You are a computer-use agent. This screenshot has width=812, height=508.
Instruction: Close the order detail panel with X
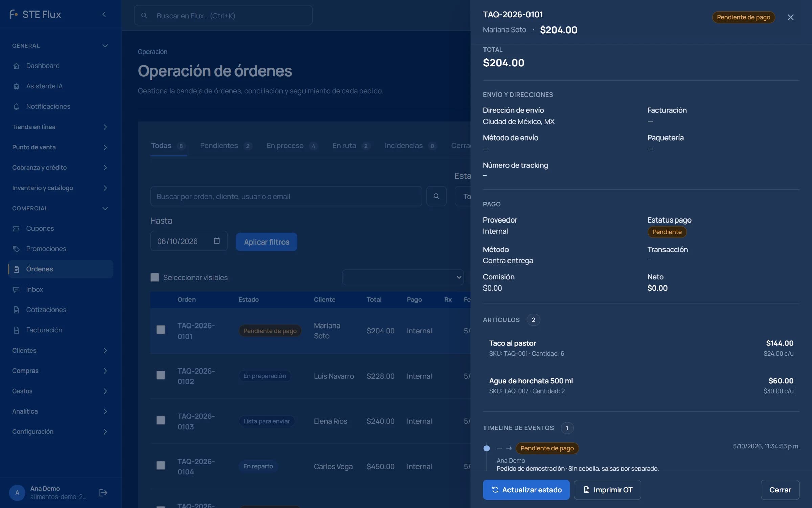(x=790, y=17)
